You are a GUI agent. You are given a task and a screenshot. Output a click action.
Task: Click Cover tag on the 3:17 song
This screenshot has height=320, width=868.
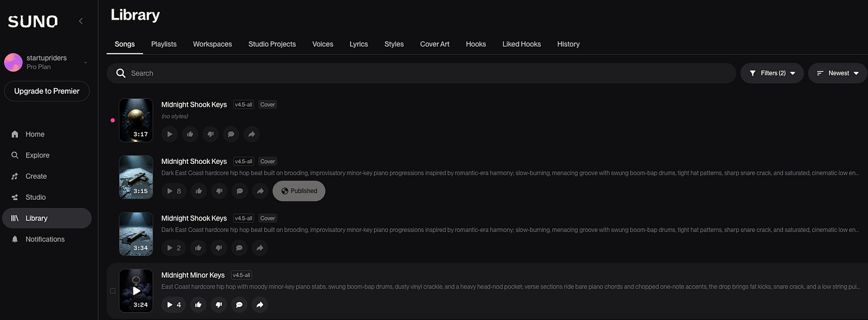(268, 104)
